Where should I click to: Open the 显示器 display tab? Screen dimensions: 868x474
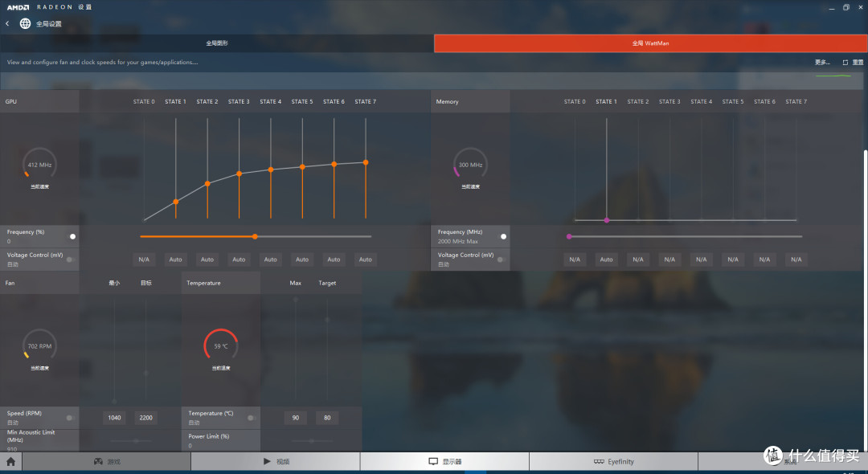click(x=444, y=461)
